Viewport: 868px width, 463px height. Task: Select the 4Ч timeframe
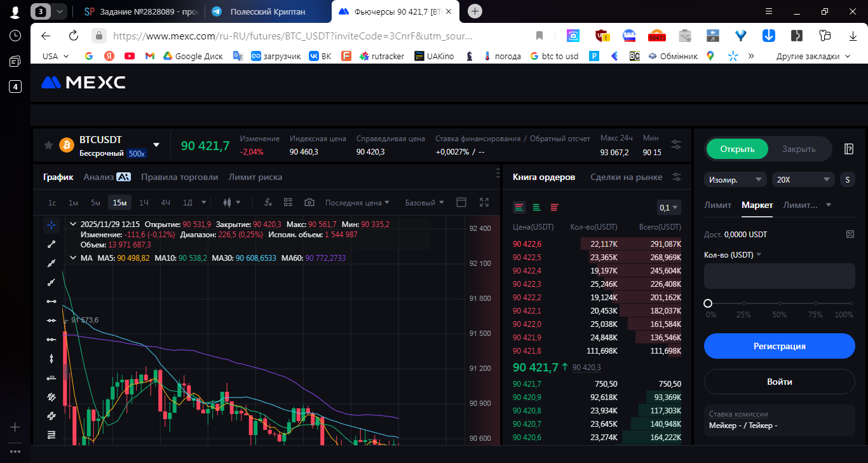click(x=165, y=202)
